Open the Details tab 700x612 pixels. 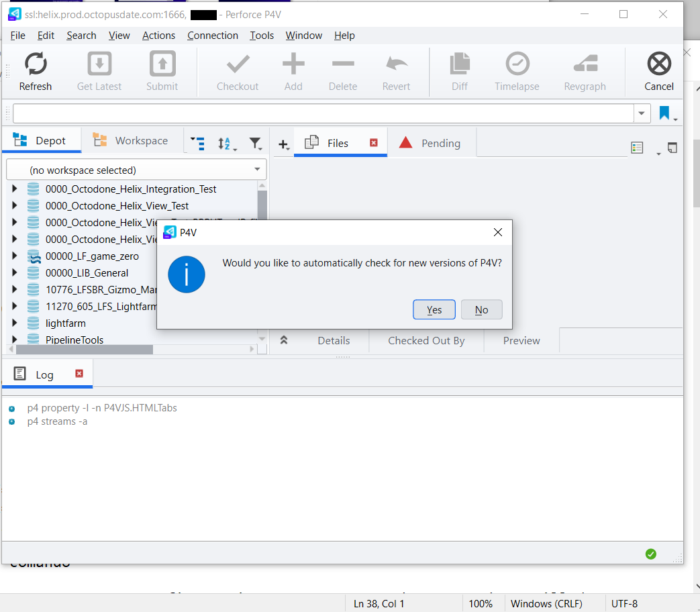[x=334, y=341]
